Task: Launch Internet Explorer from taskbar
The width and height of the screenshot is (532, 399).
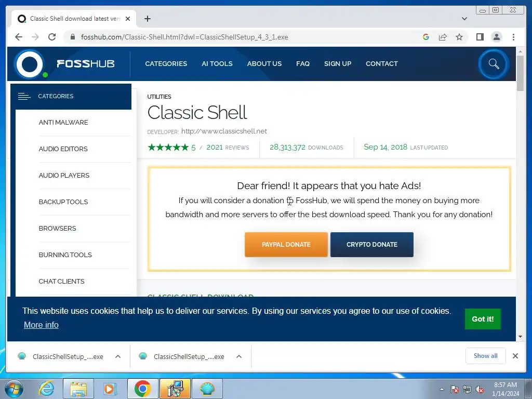Action: pyautogui.click(x=46, y=389)
